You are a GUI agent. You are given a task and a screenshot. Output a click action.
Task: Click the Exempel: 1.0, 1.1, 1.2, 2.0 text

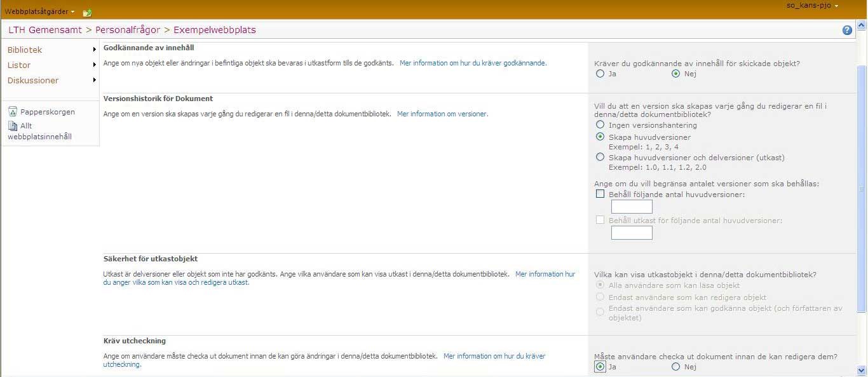pyautogui.click(x=658, y=167)
